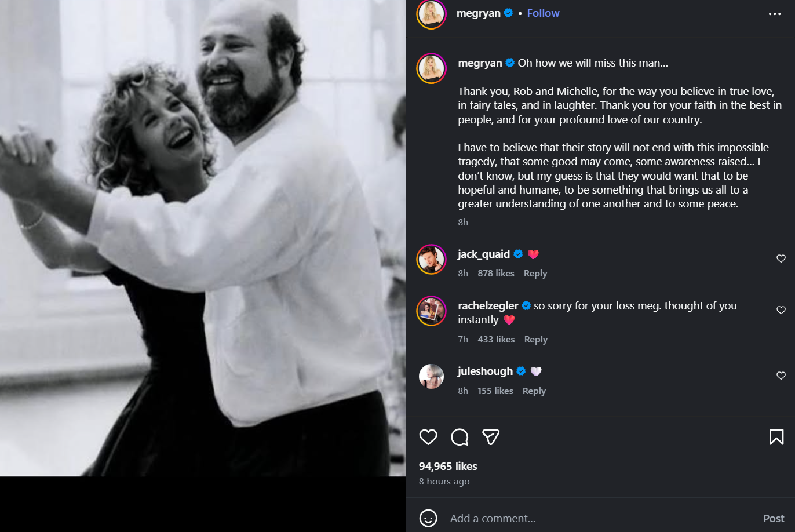Image resolution: width=795 pixels, height=532 pixels.
Task: Show 878 likes on jack_quaid's comment
Action: (496, 274)
